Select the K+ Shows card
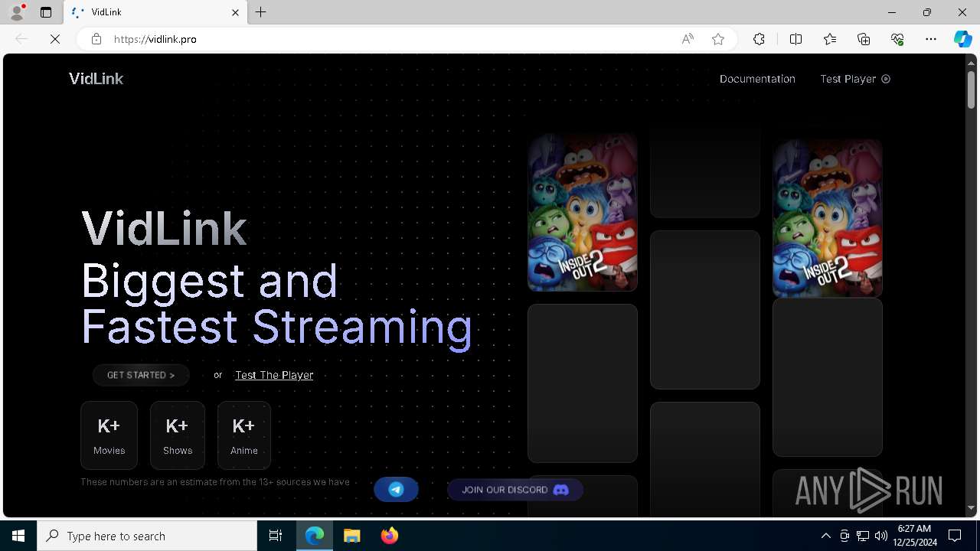The height and width of the screenshot is (551, 980). (x=178, y=435)
